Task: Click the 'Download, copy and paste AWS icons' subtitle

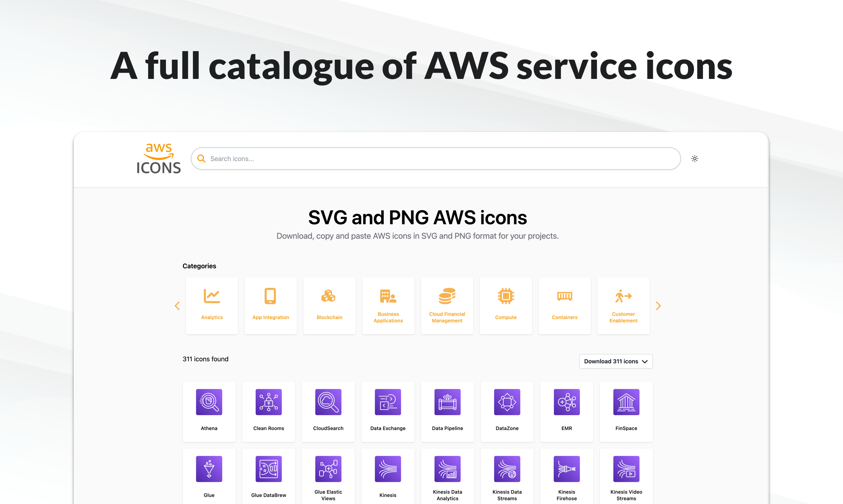Action: click(x=418, y=236)
